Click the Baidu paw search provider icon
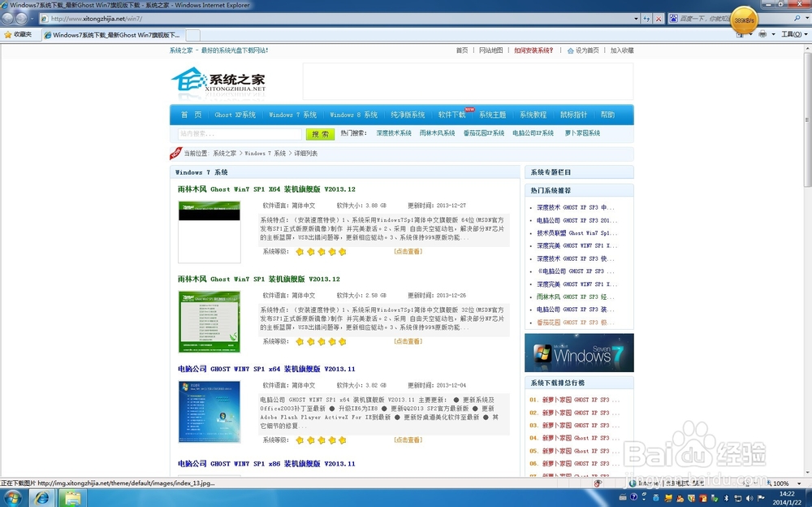The width and height of the screenshot is (812, 507). pyautogui.click(x=673, y=19)
